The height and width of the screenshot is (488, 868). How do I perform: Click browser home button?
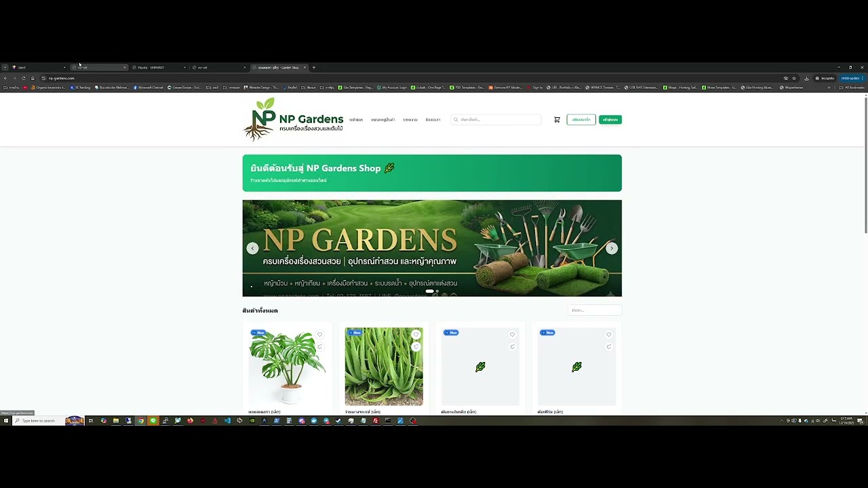pyautogui.click(x=33, y=78)
